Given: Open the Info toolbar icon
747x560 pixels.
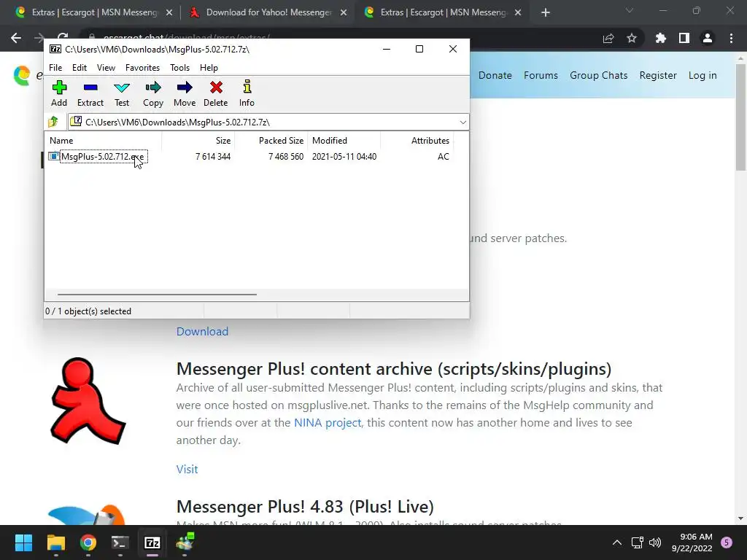Looking at the screenshot, I should point(247,93).
